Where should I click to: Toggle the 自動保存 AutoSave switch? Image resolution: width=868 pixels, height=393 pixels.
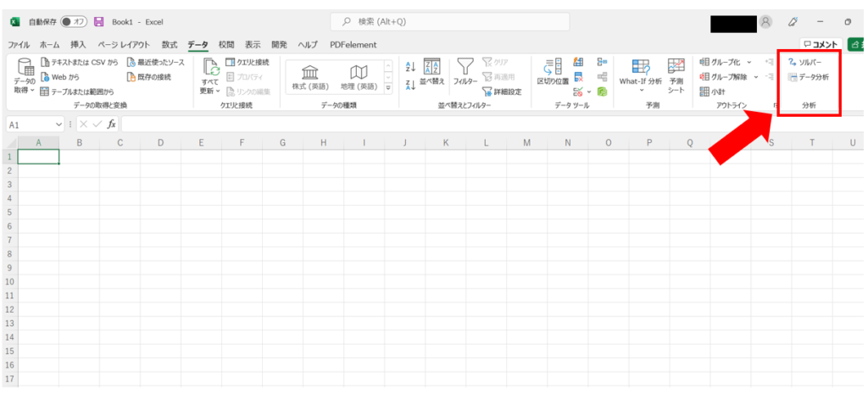pos(74,21)
